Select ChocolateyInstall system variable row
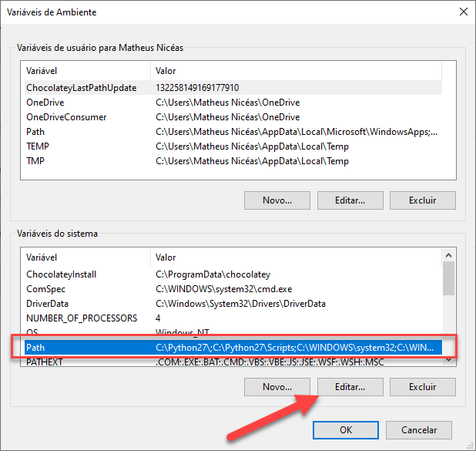This screenshot has width=476, height=451. point(62,274)
